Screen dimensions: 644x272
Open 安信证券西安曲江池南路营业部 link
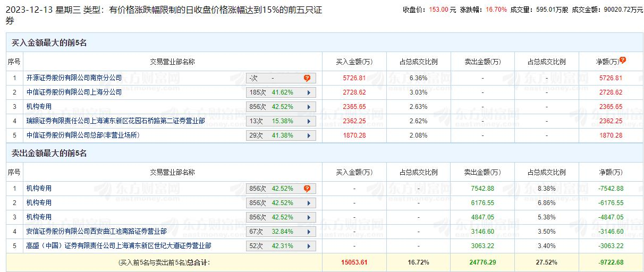tap(97, 232)
